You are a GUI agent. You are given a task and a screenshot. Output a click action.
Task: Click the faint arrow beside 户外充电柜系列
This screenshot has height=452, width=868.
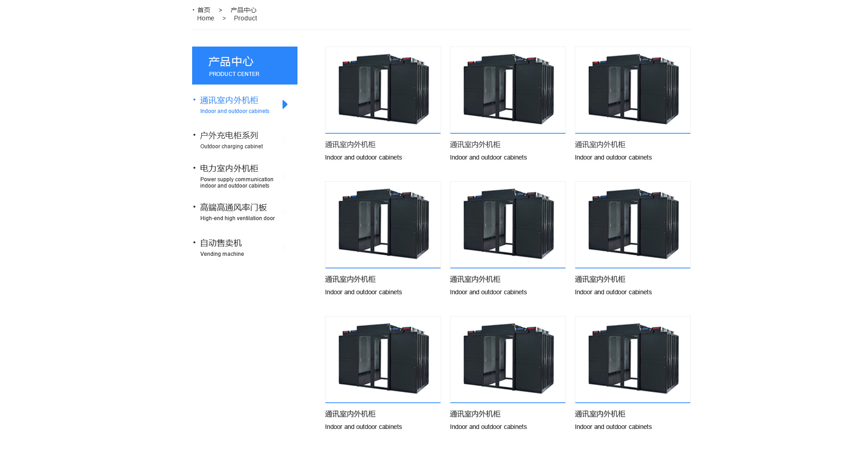coord(285,140)
